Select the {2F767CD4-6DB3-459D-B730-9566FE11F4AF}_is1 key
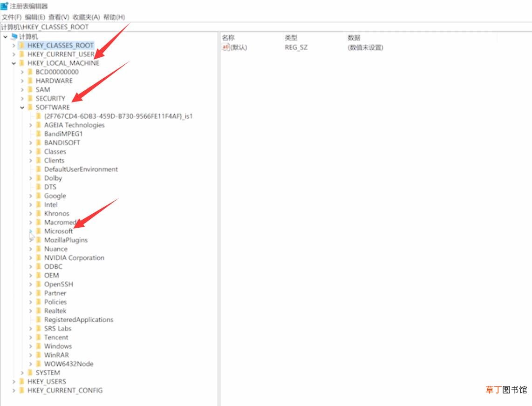Image resolution: width=532 pixels, height=406 pixels. pyautogui.click(x=118, y=116)
